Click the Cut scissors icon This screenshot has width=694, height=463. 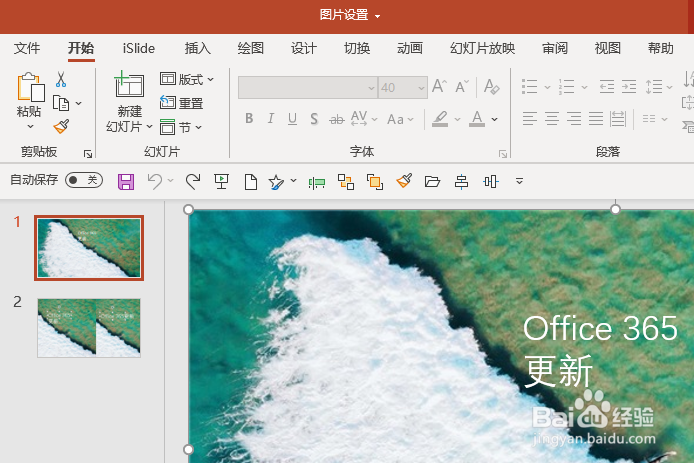61,80
